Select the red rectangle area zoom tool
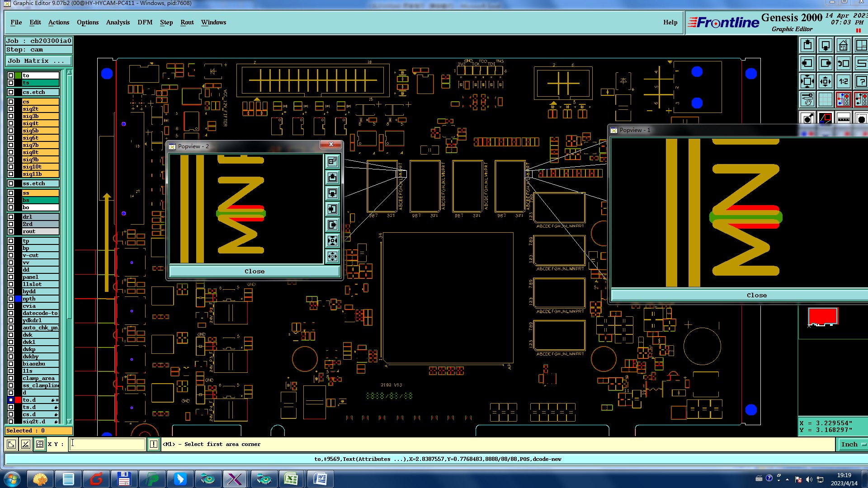The width and height of the screenshot is (868, 488). [826, 118]
